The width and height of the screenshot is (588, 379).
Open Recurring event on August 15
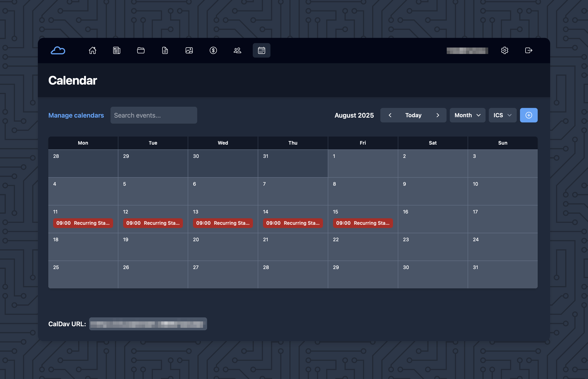click(x=363, y=223)
